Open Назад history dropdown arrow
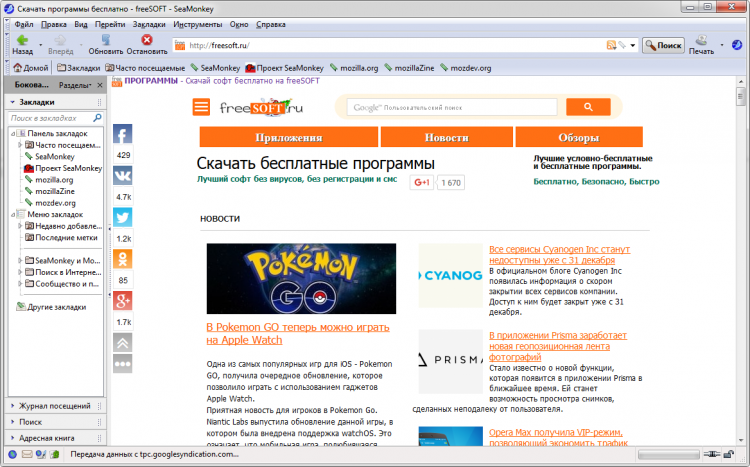750x467 pixels. 41,45
